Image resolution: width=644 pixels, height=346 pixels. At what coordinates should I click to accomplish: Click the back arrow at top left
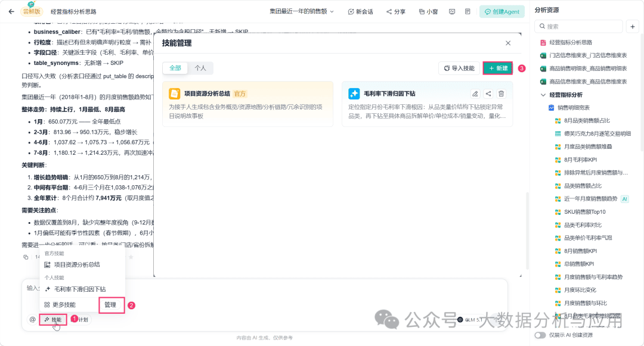click(11, 11)
